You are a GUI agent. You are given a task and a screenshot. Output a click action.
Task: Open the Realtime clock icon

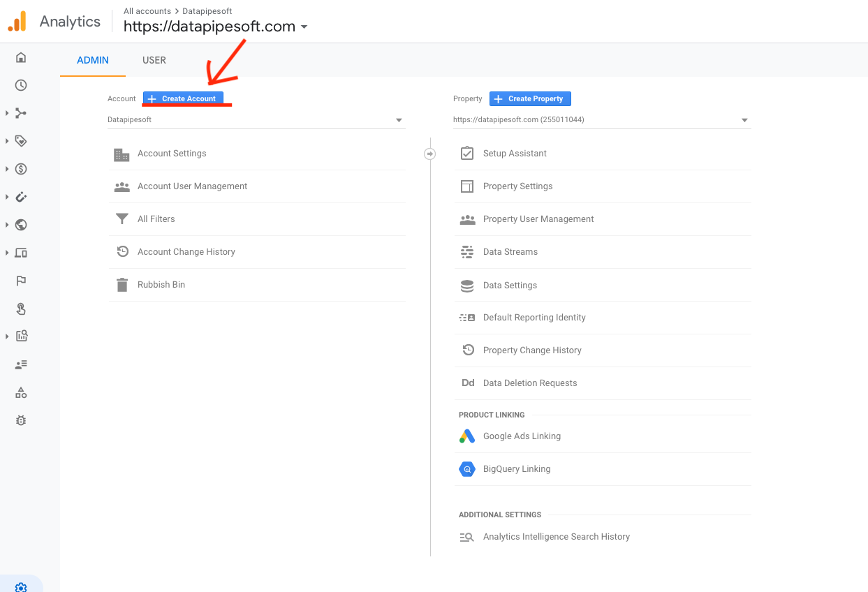pos(21,85)
